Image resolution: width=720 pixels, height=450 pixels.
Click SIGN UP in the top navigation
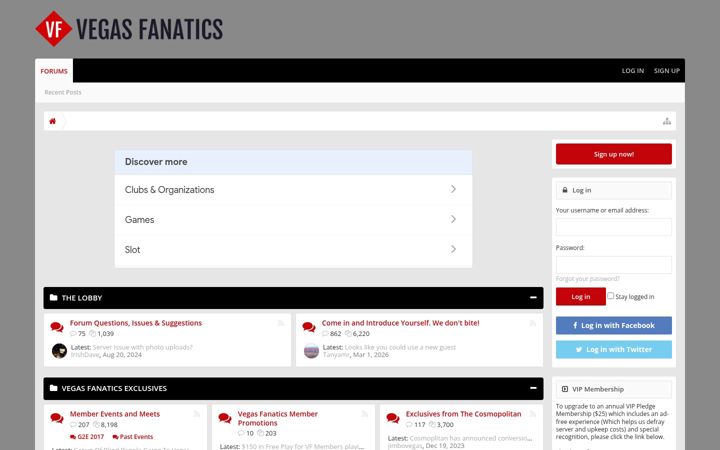(x=667, y=71)
